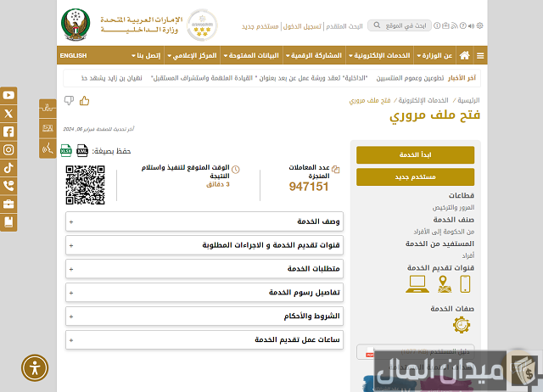Open the accessibility options round button
The height and width of the screenshot is (392, 543).
click(35, 367)
